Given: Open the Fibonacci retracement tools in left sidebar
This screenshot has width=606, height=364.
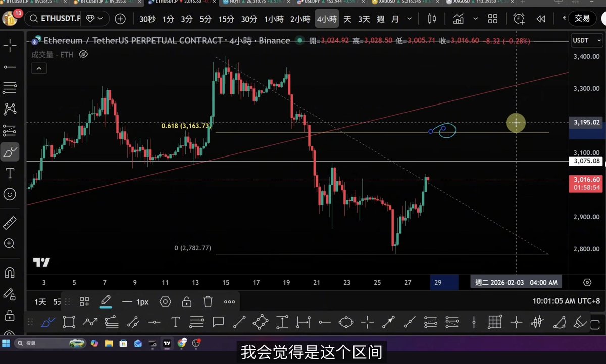Looking at the screenshot, I should (10, 88).
